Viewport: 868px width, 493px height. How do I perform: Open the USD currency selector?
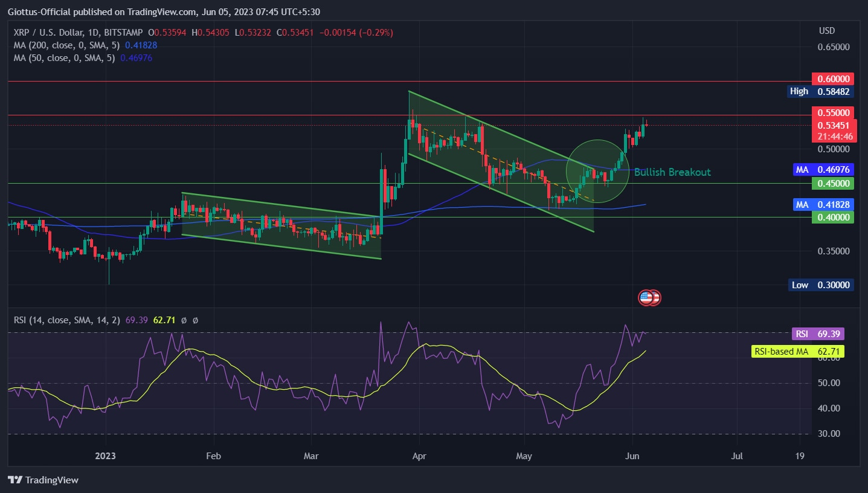[x=826, y=31]
